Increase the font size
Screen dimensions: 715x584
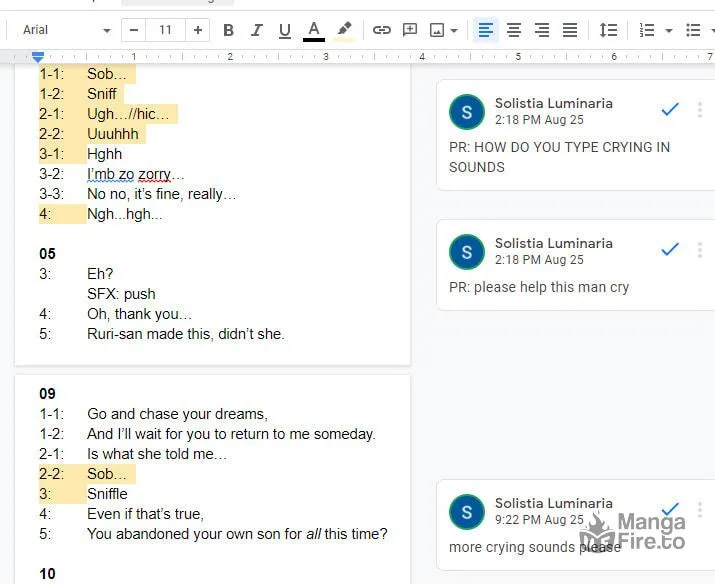(x=197, y=30)
